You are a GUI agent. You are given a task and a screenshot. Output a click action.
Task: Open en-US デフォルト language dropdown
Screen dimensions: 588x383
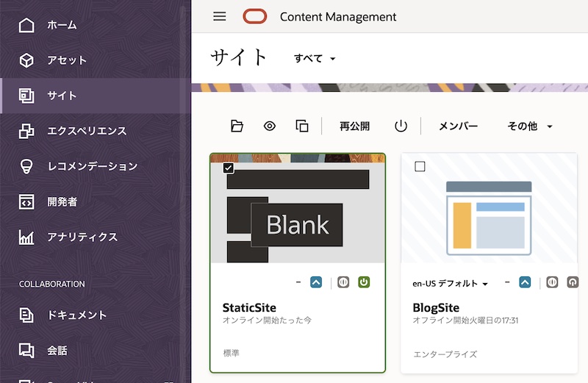[x=450, y=283]
